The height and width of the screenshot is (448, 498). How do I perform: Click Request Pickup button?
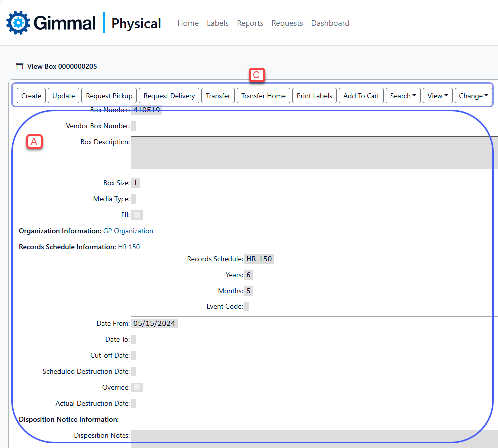[x=109, y=96]
